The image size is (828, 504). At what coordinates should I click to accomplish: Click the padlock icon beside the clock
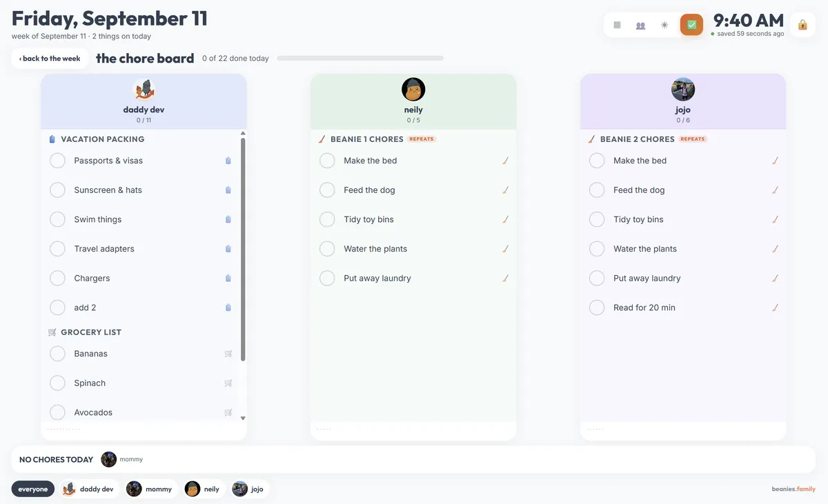(802, 25)
